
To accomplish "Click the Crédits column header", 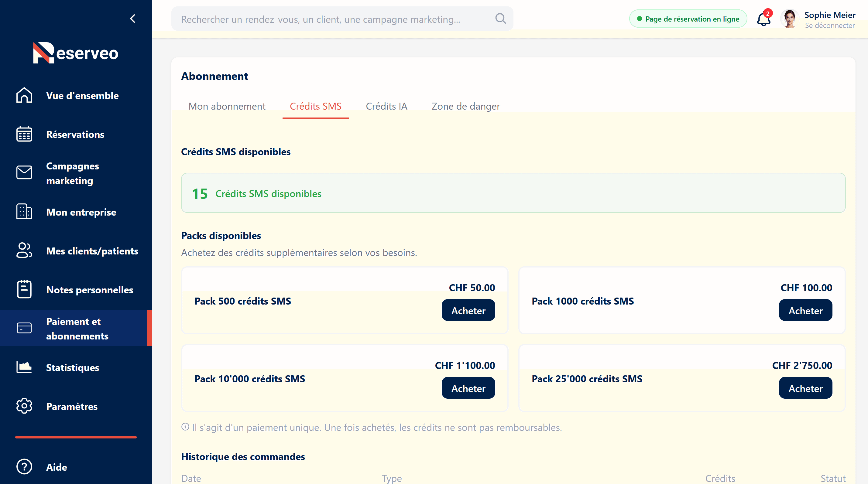I will click(x=720, y=478).
